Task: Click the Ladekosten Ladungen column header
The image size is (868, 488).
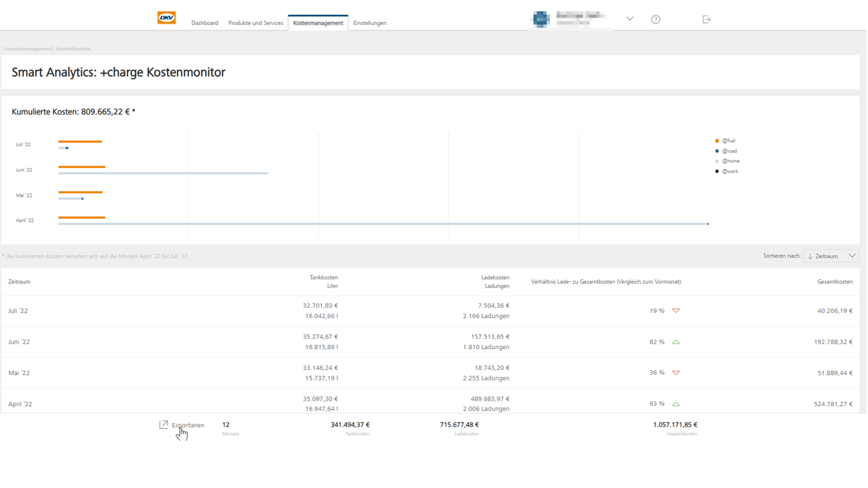Action: click(495, 282)
